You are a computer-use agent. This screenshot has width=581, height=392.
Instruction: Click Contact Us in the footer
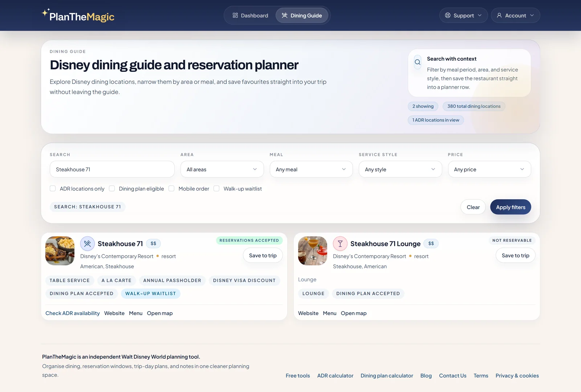tap(452, 376)
